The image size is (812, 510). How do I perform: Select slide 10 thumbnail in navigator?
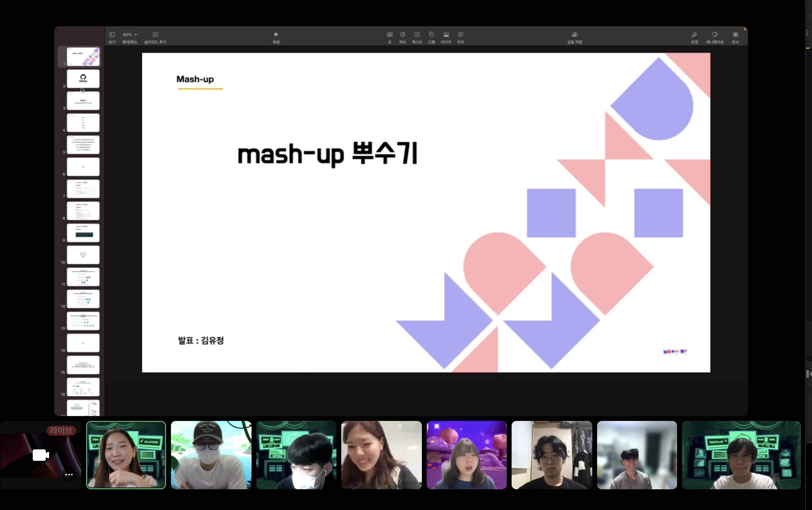point(83,255)
